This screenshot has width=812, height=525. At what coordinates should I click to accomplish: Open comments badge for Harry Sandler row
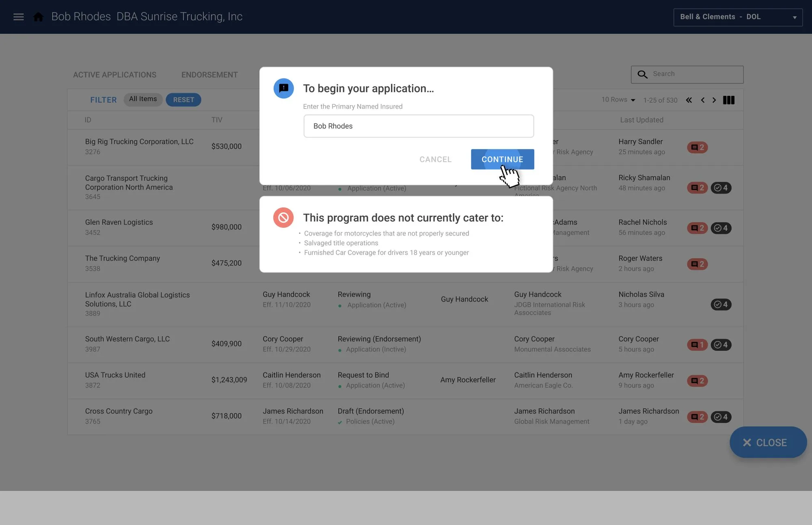click(x=697, y=147)
